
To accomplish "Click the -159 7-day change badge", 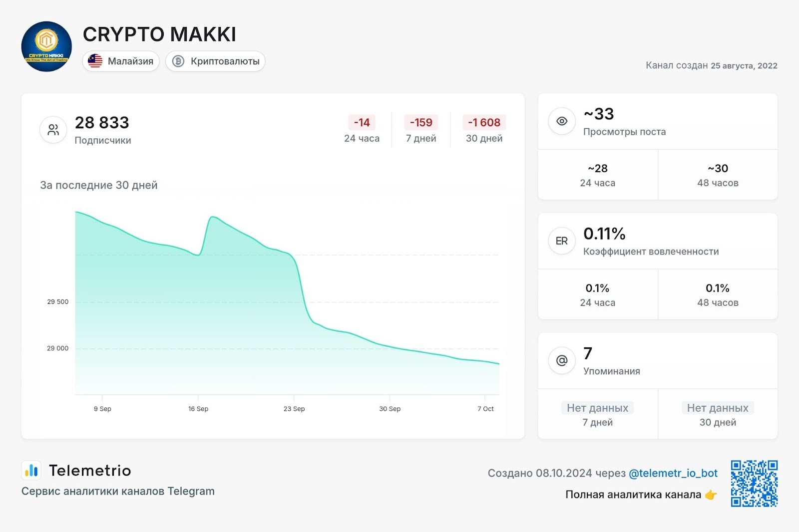I will [421, 122].
